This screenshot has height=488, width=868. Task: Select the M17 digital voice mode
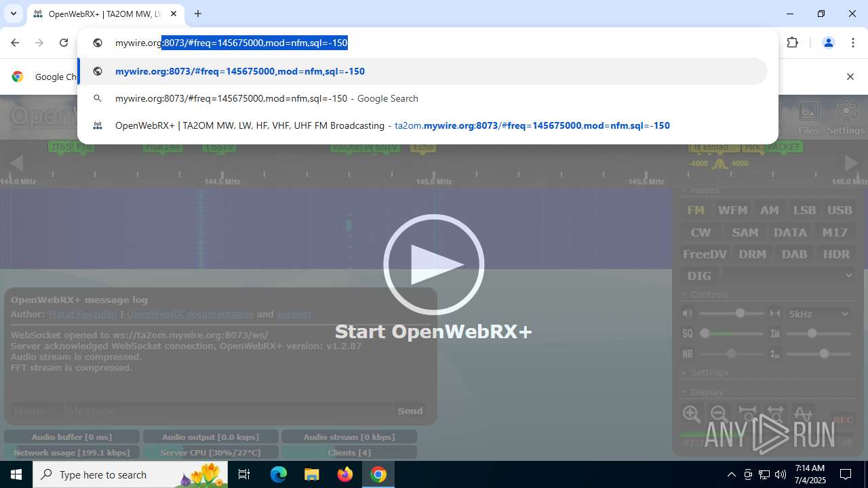pyautogui.click(x=835, y=232)
